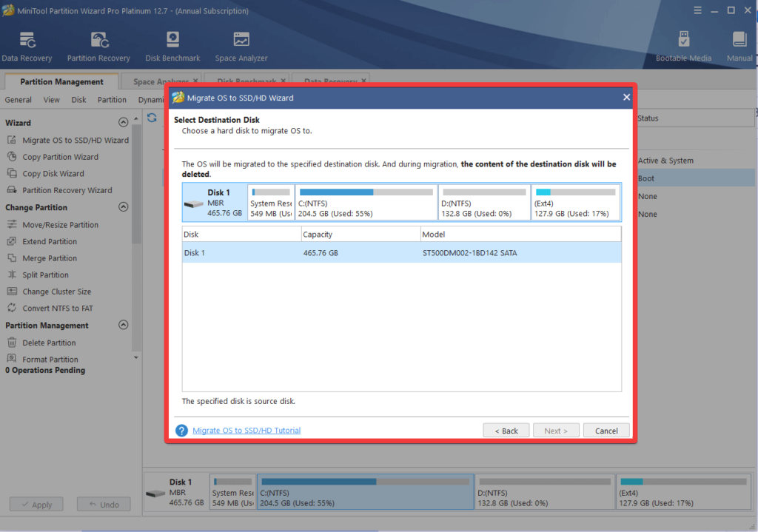The image size is (758, 532).
Task: Switch to the Space Analyzer tab
Action: (x=161, y=81)
